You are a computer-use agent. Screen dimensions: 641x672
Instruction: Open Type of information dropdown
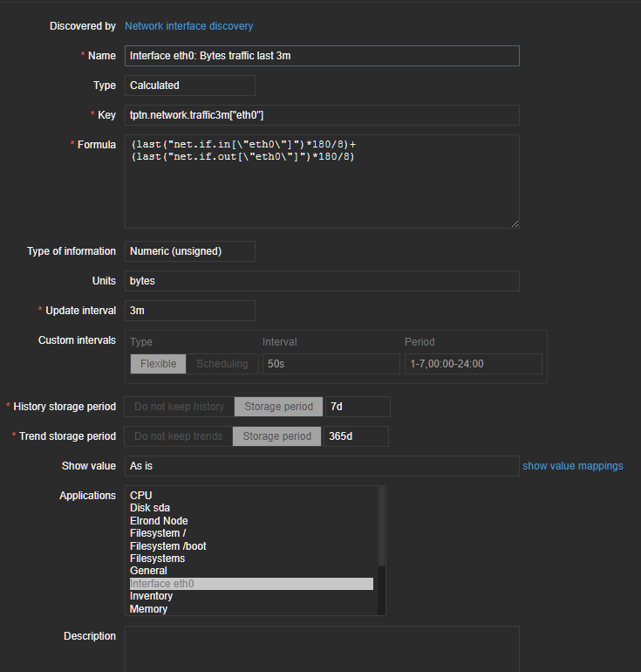[x=190, y=251]
